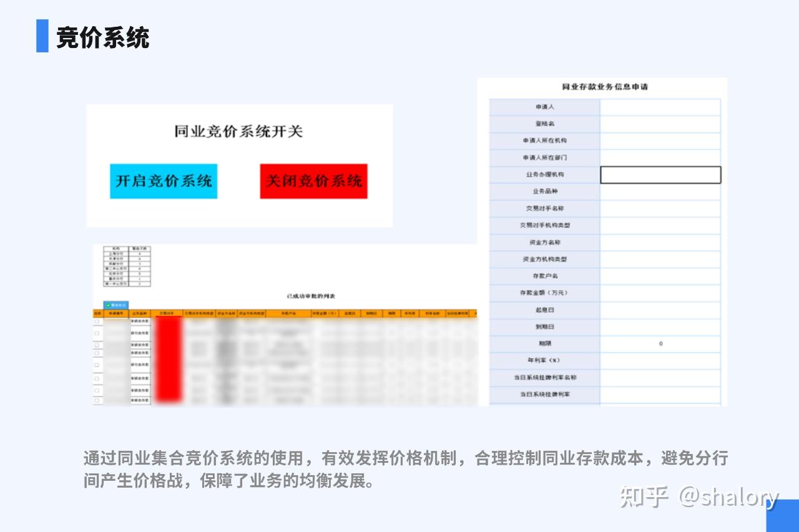The height and width of the screenshot is (532, 799).
Task: Click the bottom 当日系统挂牌利率 input field
Action: tap(660, 394)
